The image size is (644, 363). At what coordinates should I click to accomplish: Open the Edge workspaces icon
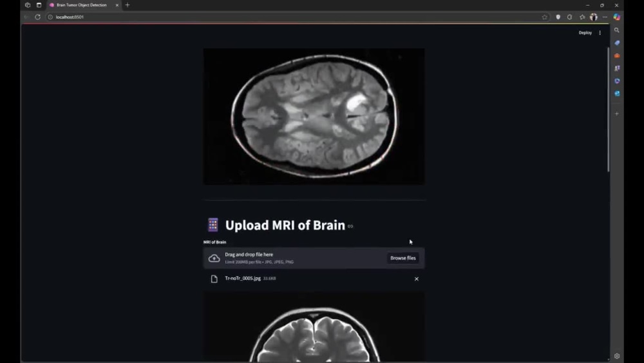coord(28,5)
